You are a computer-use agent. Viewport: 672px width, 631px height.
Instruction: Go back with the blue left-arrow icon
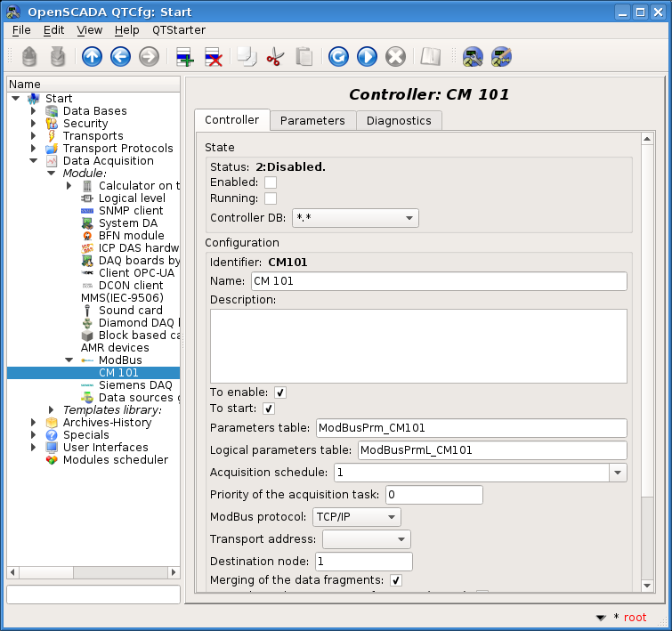pos(120,57)
